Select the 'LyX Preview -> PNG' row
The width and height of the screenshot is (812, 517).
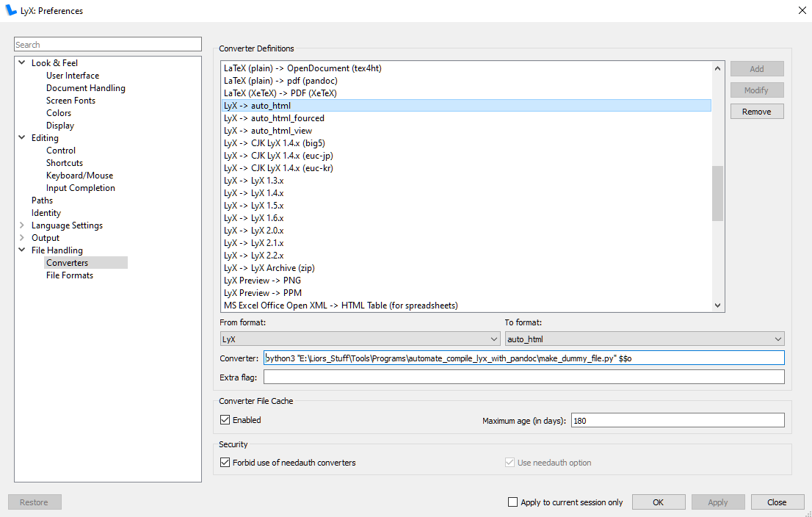click(x=466, y=281)
